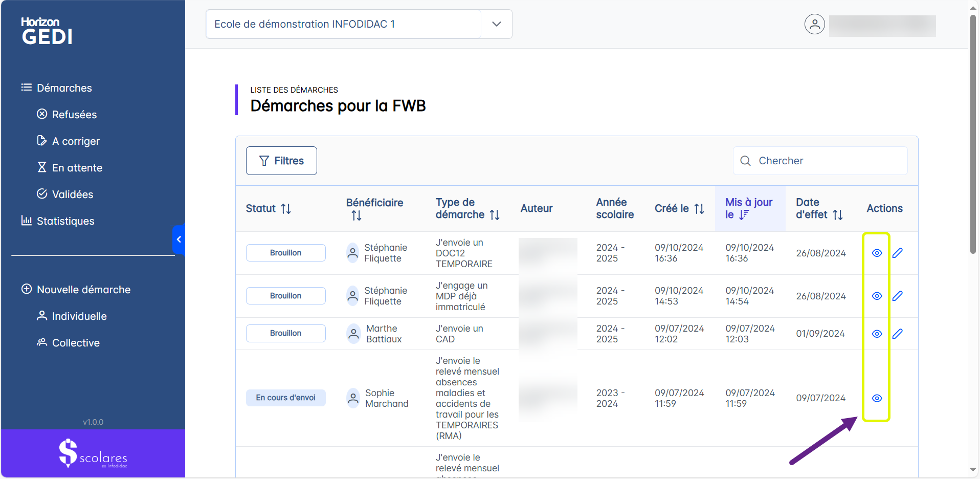The height and width of the screenshot is (479, 980).
Task: Click the date d'effet 01/09/2024 cell
Action: click(x=820, y=334)
